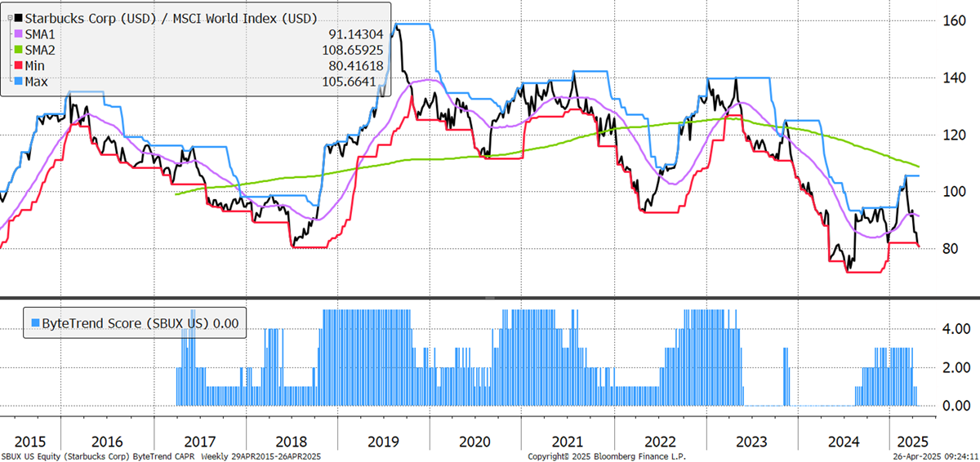
Task: Select the Starbucks Corp / MSCI World Index label
Action: click(172, 18)
